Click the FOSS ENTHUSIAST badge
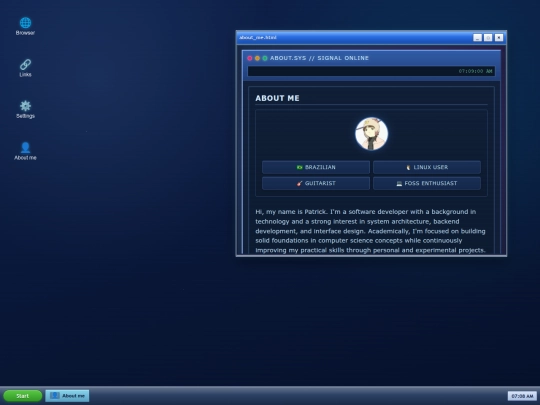This screenshot has width=540, height=405. 427,183
